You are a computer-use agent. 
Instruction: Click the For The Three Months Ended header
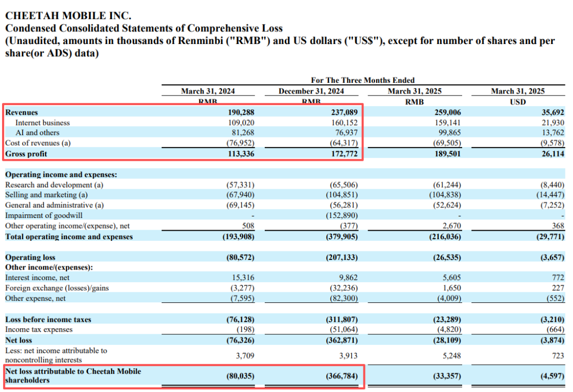click(362, 80)
